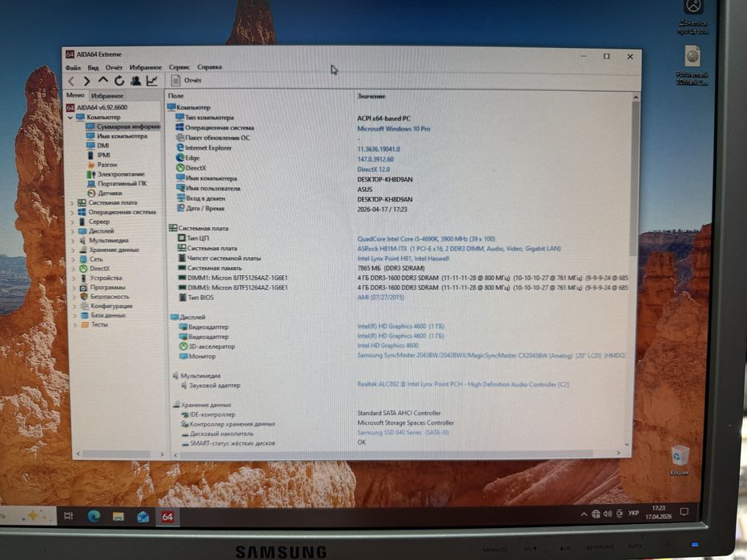Open the Вид menu

(x=93, y=68)
